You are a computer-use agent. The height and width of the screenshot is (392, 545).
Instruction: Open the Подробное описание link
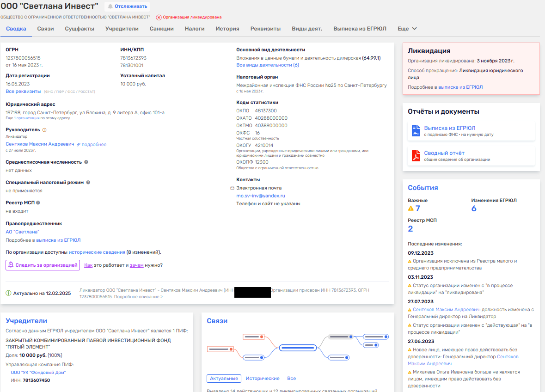pos(138,297)
